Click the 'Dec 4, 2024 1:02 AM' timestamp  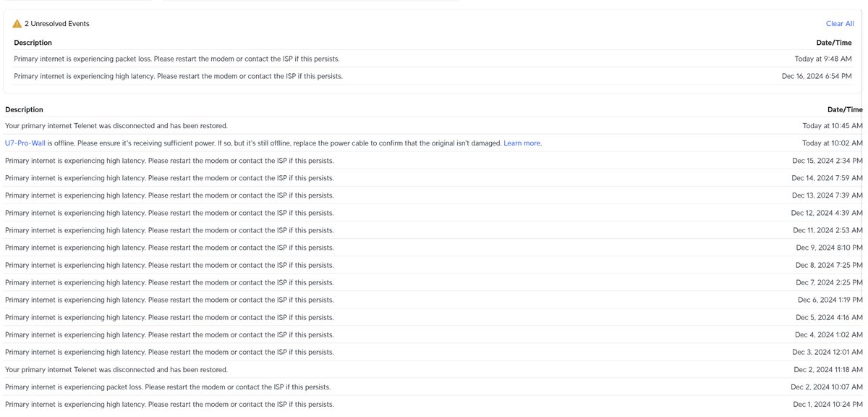click(x=829, y=334)
